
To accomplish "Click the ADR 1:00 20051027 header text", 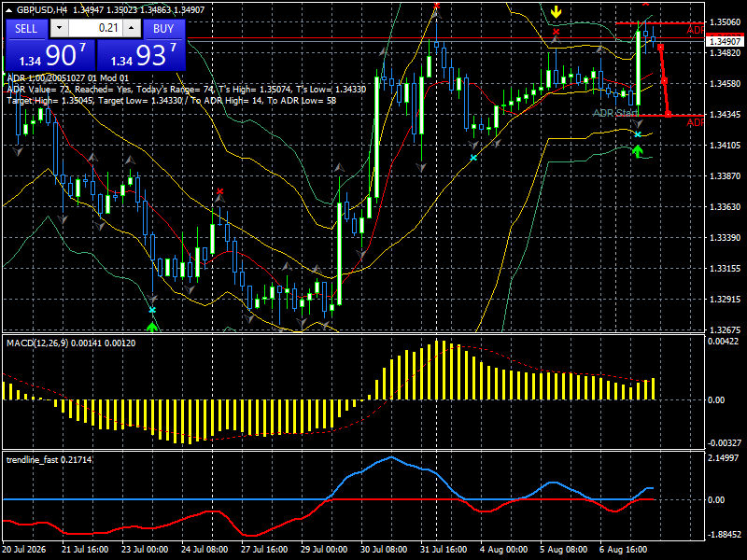I will pos(67,78).
